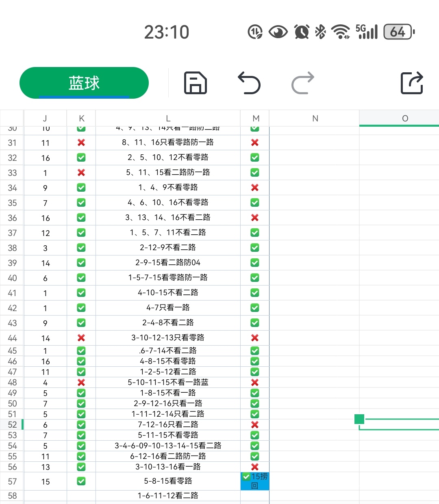Tap the battery level indicator showing 64
This screenshot has width=439, height=504.
click(x=397, y=32)
